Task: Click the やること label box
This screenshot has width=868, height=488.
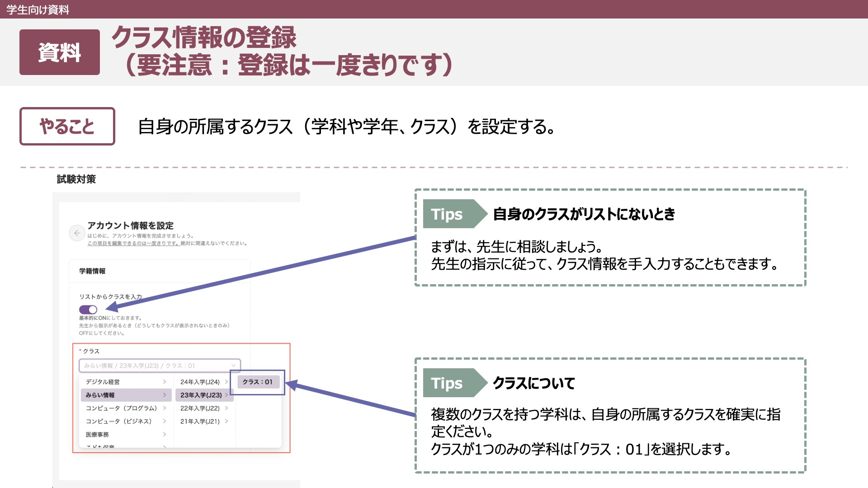Action: coord(67,127)
